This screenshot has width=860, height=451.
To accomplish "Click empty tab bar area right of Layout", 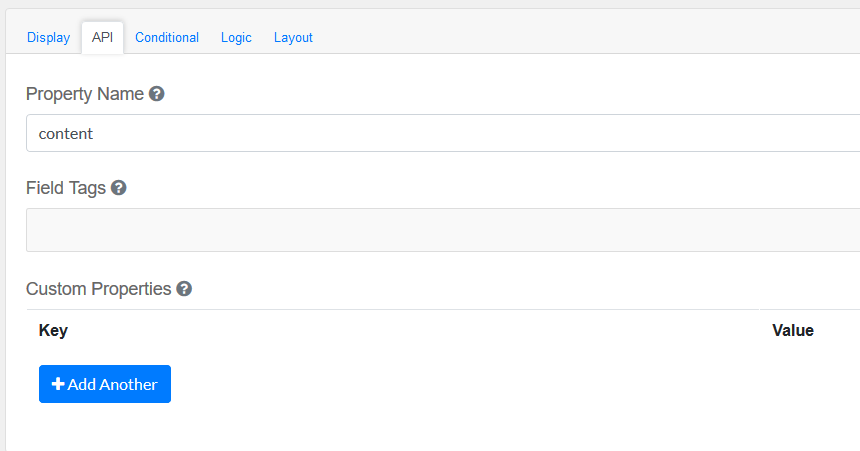I will (580, 37).
